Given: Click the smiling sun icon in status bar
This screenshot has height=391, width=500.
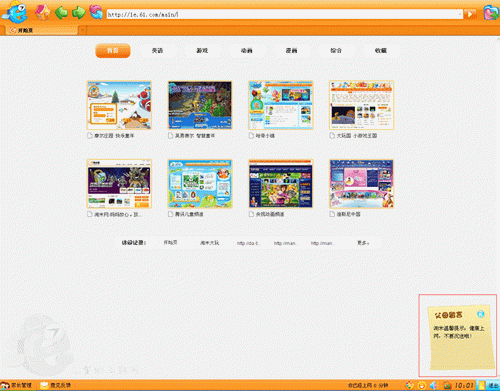Looking at the screenshot, I should tap(422, 385).
